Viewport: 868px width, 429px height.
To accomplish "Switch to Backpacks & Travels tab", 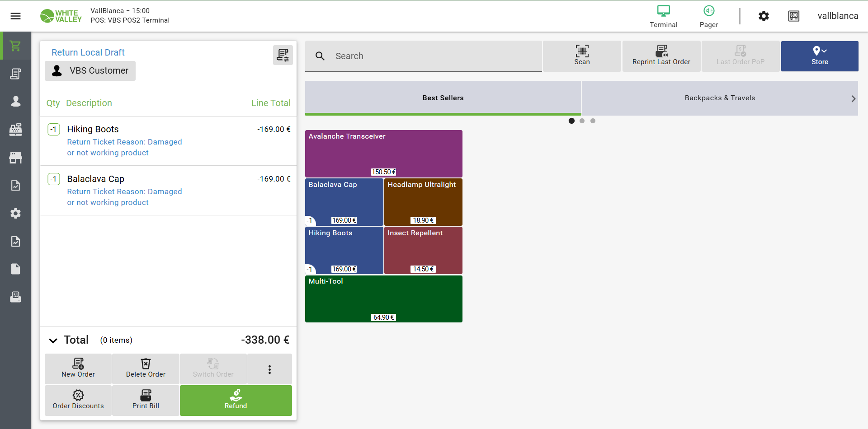I will [x=719, y=98].
